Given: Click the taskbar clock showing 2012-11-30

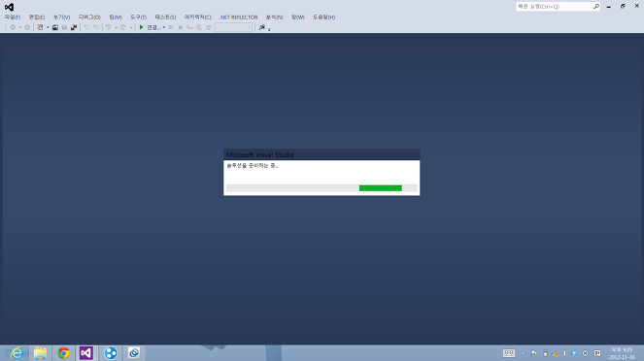Looking at the screenshot, I should pyautogui.click(x=622, y=353).
